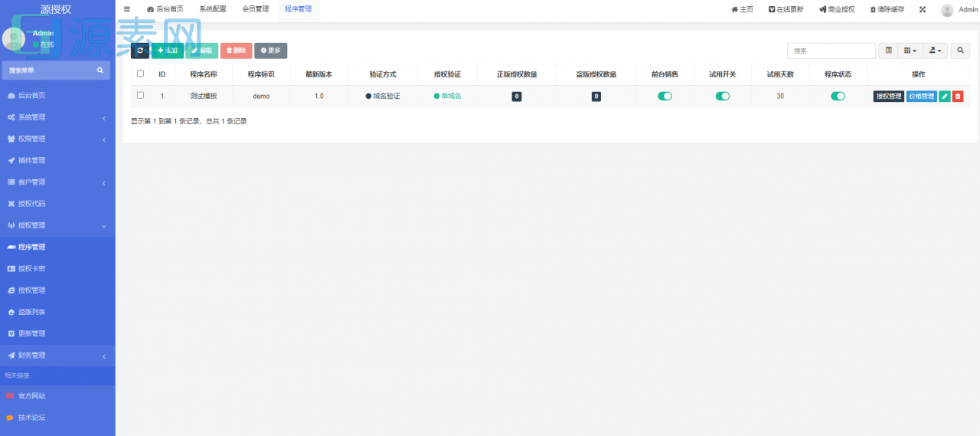
Task: Open 后台首页 in the sidebar
Action: coord(57,96)
